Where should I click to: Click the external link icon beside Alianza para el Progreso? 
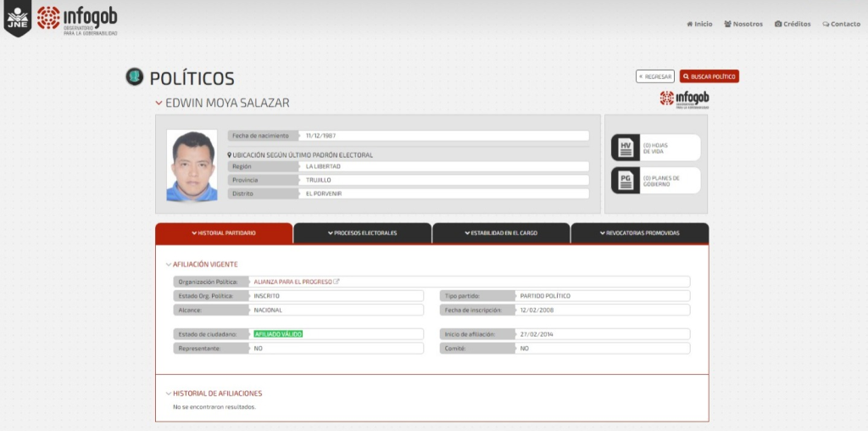click(337, 282)
